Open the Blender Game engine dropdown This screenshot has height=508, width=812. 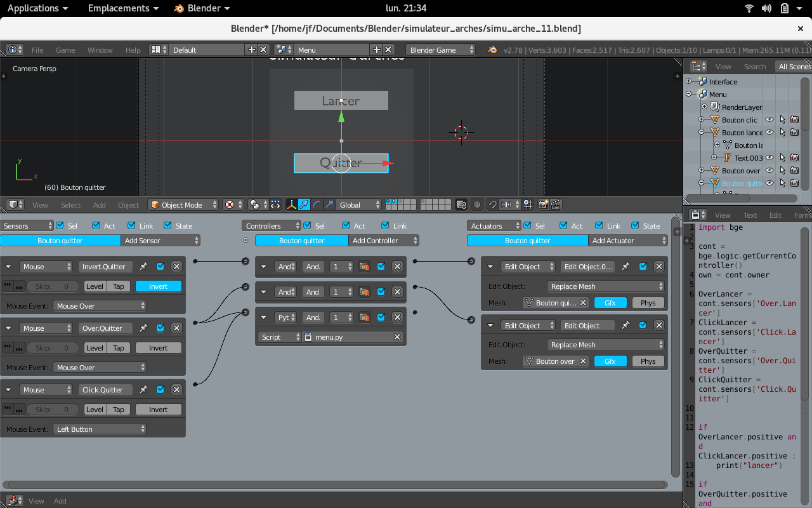click(x=441, y=50)
